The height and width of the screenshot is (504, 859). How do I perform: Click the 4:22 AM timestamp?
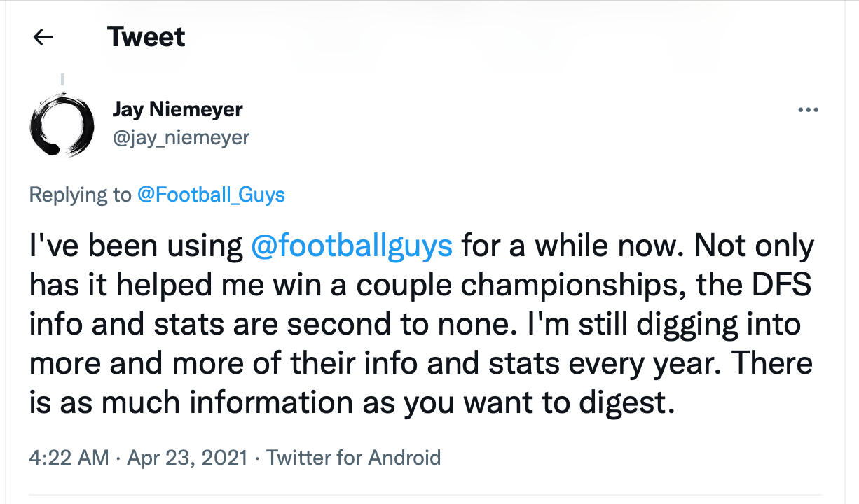(69, 458)
